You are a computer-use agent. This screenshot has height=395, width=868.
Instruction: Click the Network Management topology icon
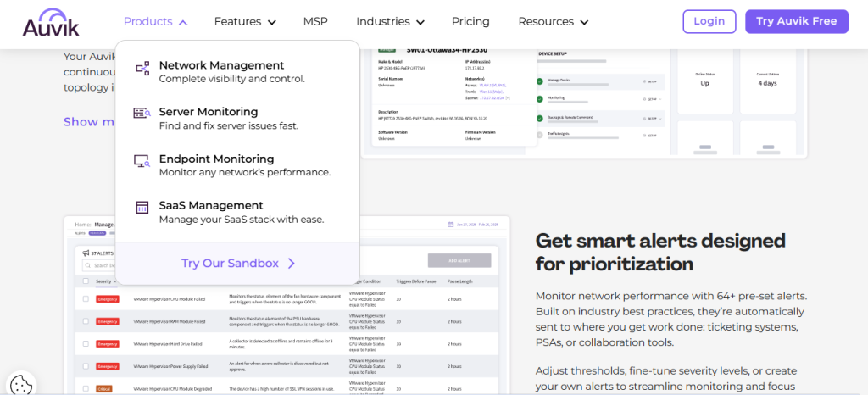tap(142, 69)
